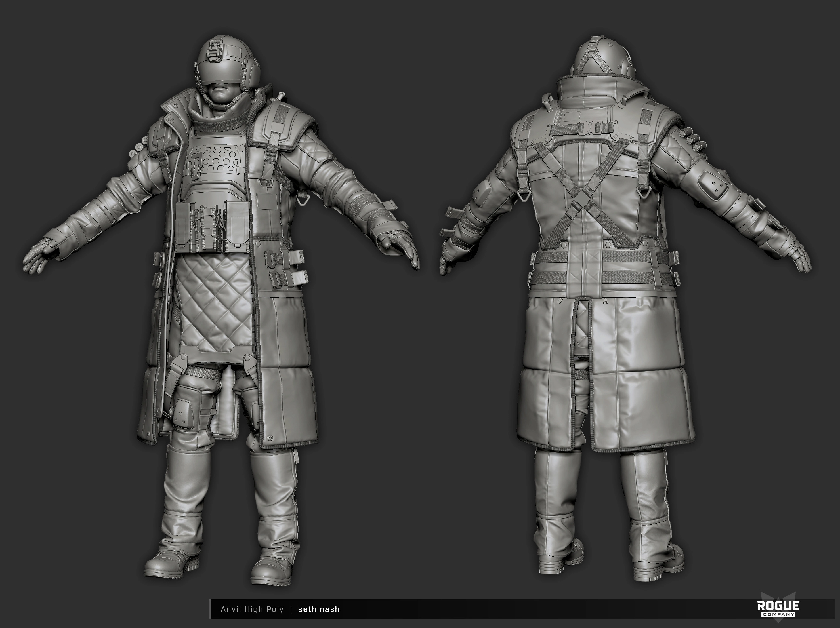Viewport: 840px width, 628px height.
Task: Click the 'seth nash' author name
Action: (x=319, y=609)
